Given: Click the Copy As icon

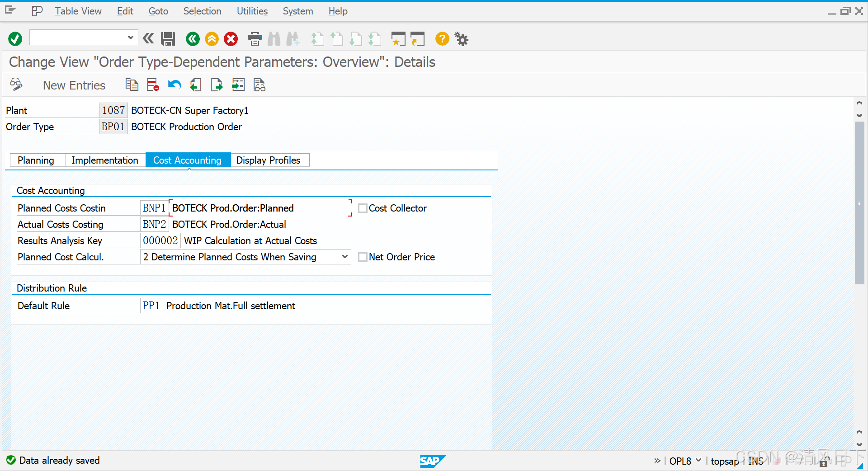Looking at the screenshot, I should (132, 85).
